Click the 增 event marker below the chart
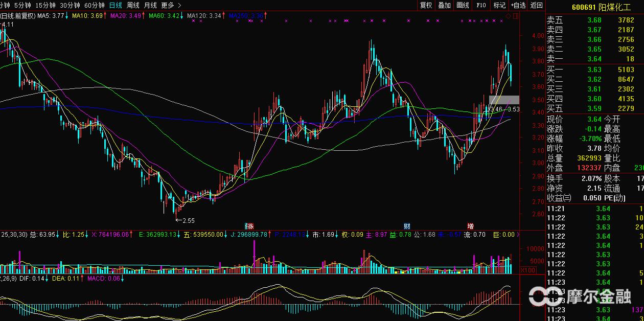The width and height of the screenshot is (644, 321). tap(470, 226)
